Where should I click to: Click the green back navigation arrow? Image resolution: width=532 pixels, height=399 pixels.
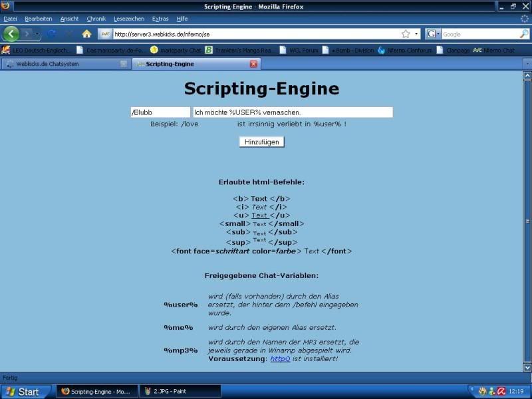point(11,34)
